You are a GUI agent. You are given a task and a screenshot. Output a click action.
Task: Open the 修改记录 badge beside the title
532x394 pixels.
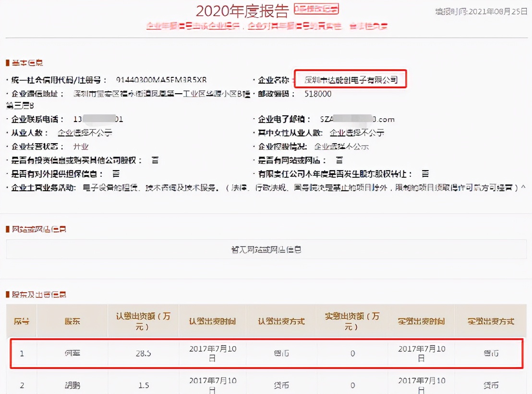tap(316, 9)
